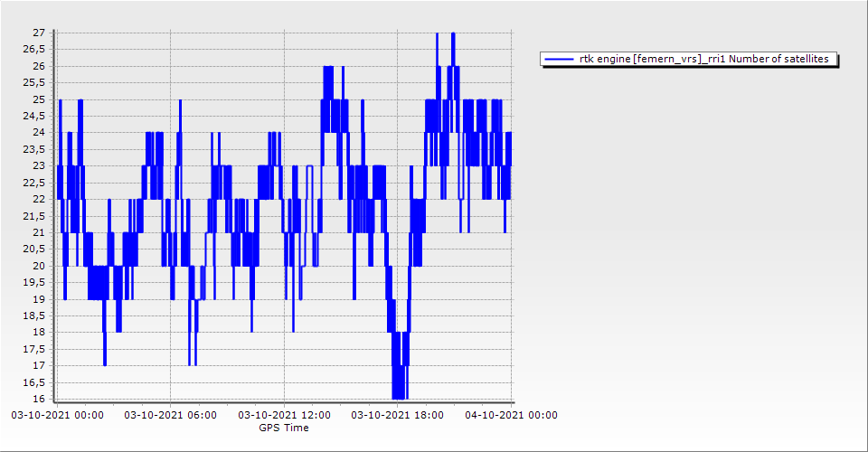Screen dimensions: 868x452
Task: Click the '03-10-2021 18:00' time label
Action: (x=397, y=416)
